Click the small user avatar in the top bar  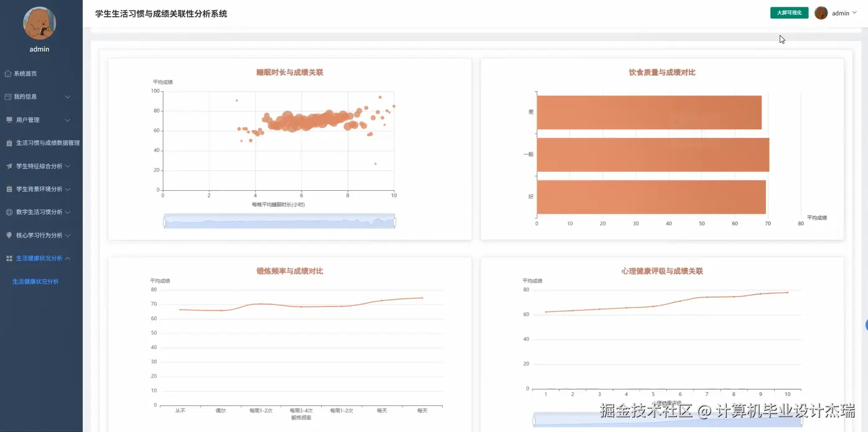click(821, 13)
